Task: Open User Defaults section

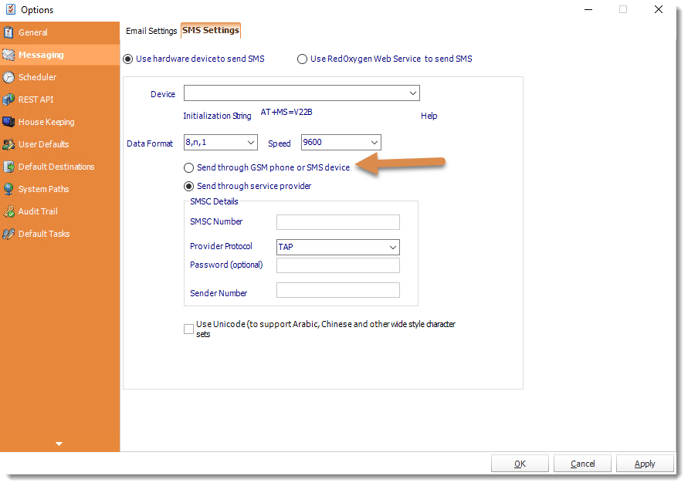Action: tap(60, 144)
